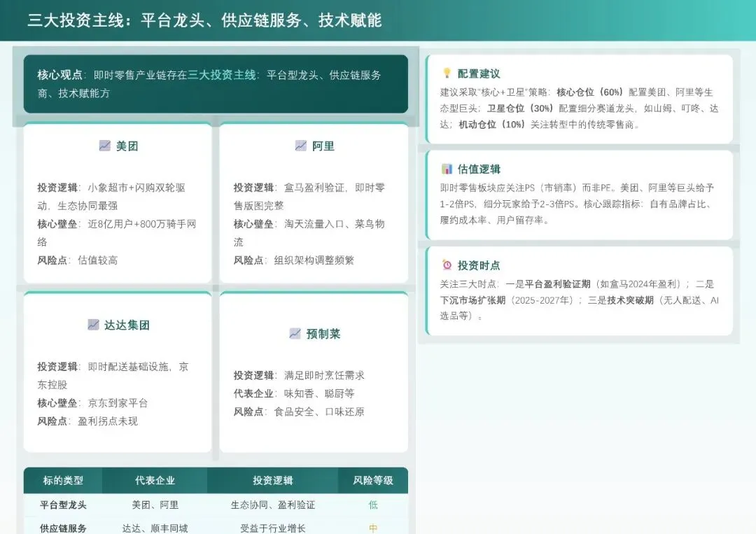The width and height of the screenshot is (756, 534).
Task: Click the 标的类型 table column header
Action: [63, 481]
